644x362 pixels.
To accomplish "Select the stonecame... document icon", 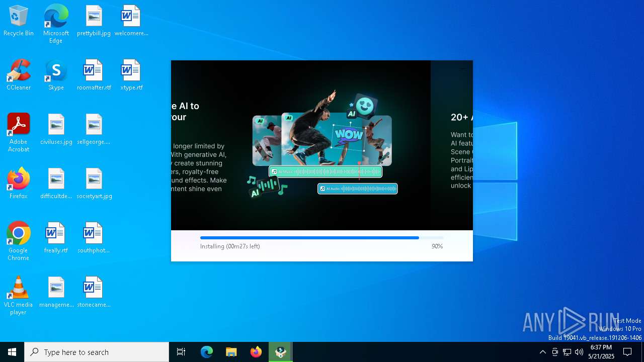I will point(94,292).
